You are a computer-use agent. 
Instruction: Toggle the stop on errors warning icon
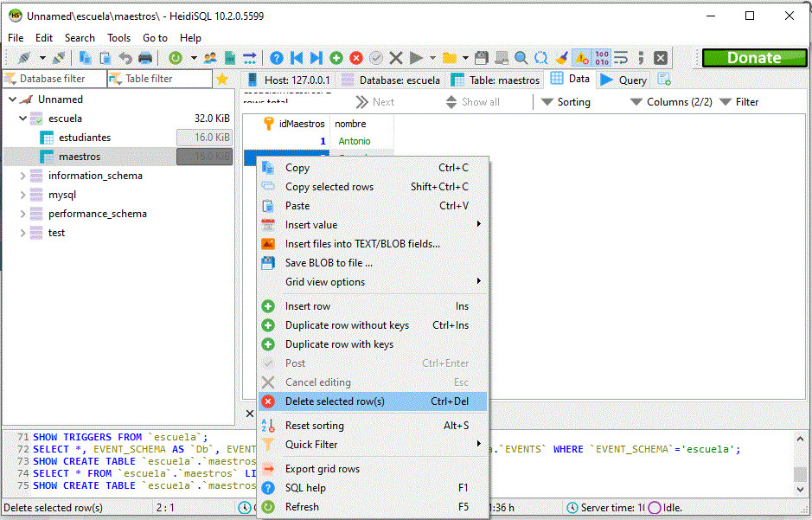582,58
